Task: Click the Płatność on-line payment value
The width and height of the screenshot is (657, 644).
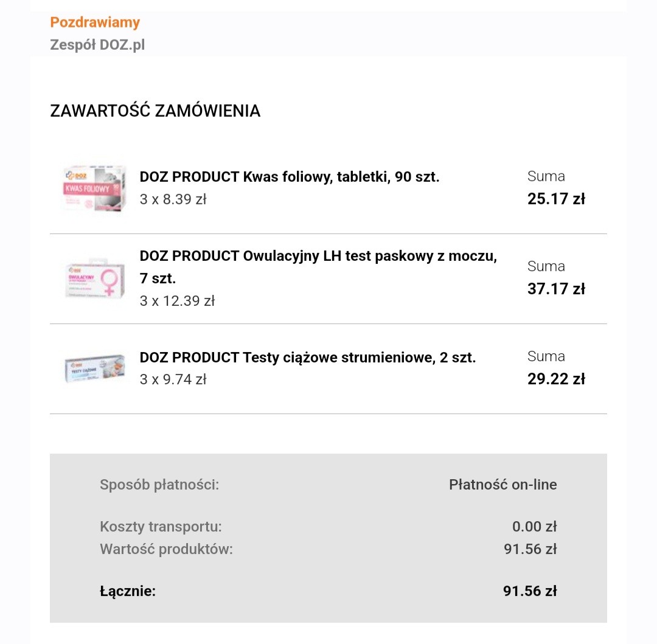Action: click(x=502, y=485)
